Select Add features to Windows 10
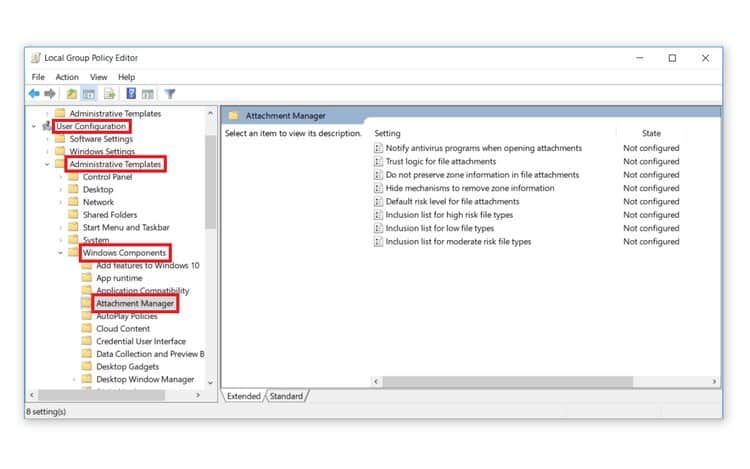This screenshot has height=469, width=750. coord(148,265)
